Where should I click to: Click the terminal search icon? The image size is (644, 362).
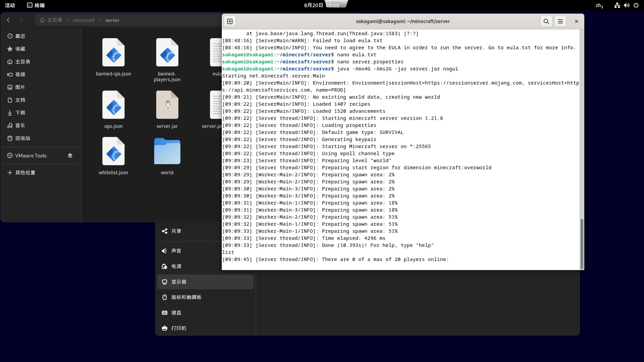pos(546,21)
